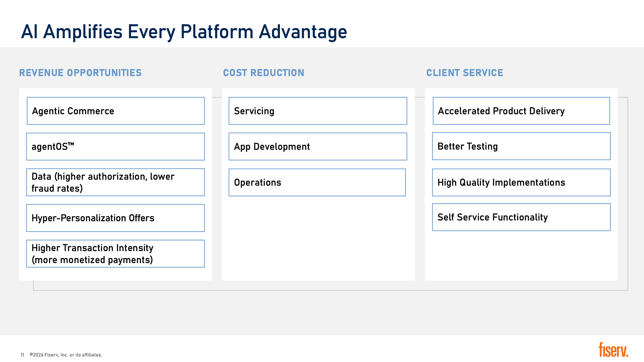Click the Fiserv copyright notice
The image size is (644, 362).
[x=66, y=355]
